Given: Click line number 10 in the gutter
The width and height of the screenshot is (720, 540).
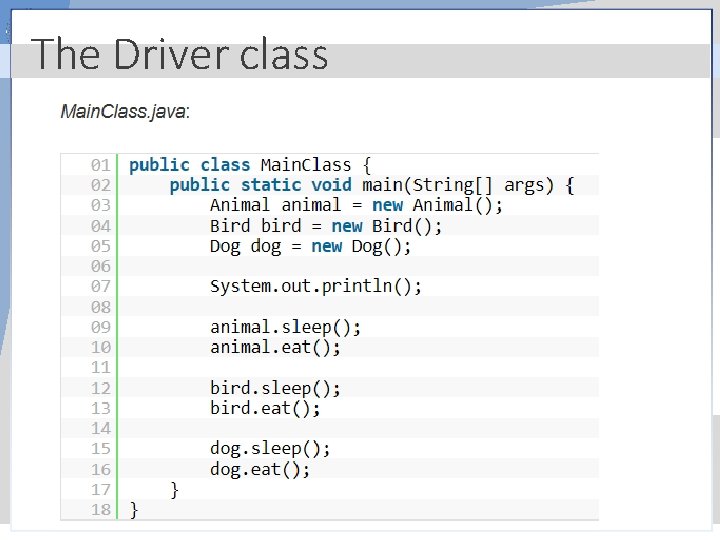Looking at the screenshot, I should tap(101, 348).
